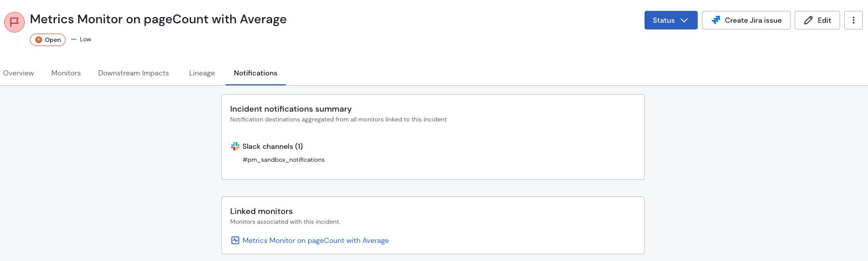Viewport: 868px width, 261px height.
Task: Open the Lineage tab
Action: pyautogui.click(x=202, y=73)
